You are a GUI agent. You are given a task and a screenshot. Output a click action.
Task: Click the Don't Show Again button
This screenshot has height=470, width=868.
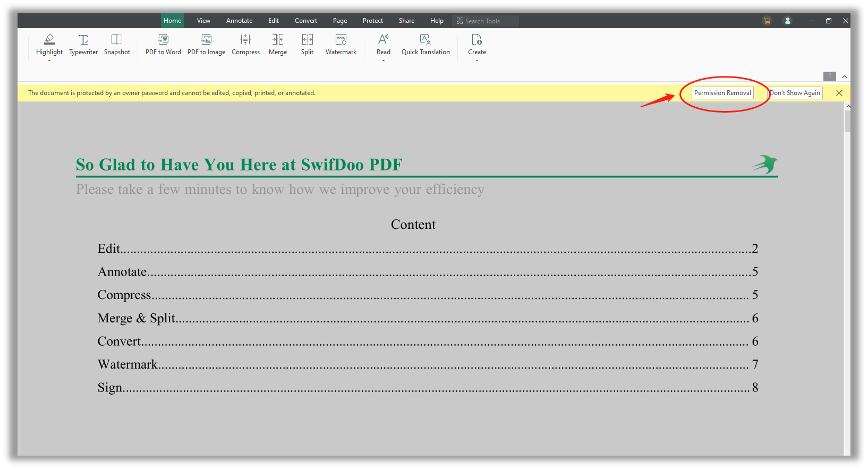pyautogui.click(x=796, y=93)
